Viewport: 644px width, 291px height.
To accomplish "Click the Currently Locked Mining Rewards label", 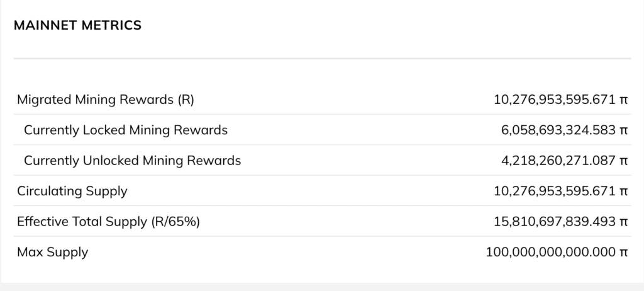I will click(x=126, y=130).
